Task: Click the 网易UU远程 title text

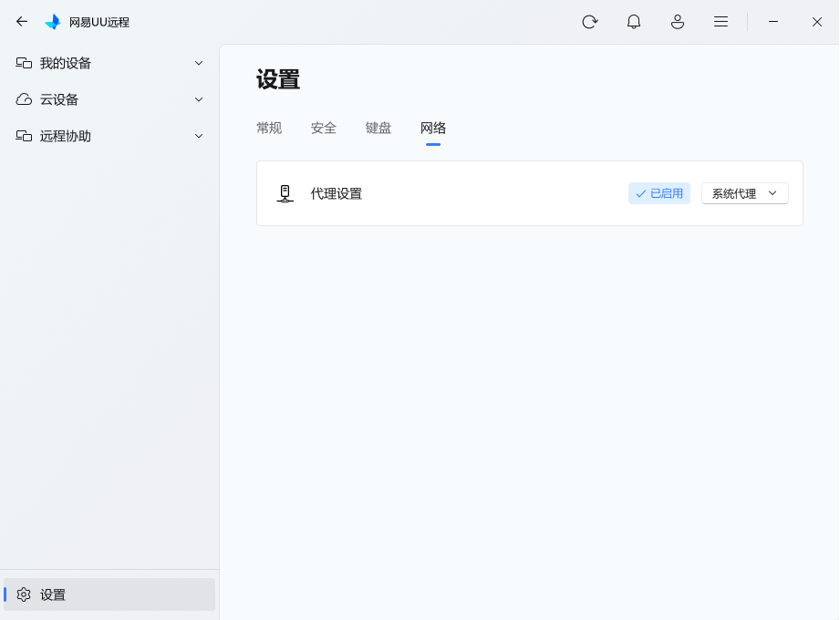Action: (99, 23)
